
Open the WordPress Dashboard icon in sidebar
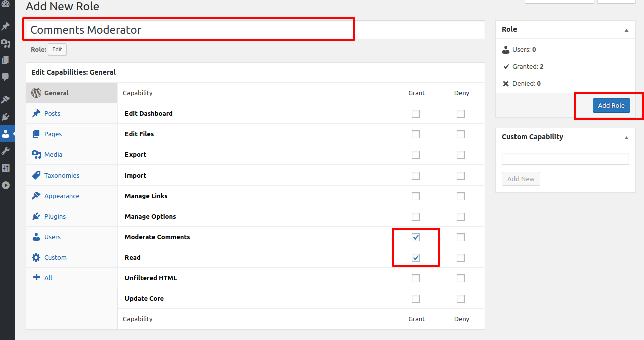click(7, 5)
